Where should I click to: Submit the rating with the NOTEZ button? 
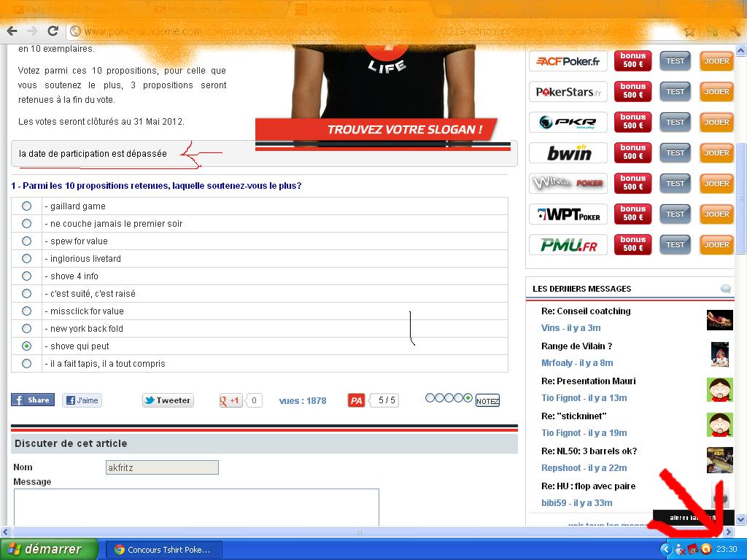pyautogui.click(x=487, y=401)
